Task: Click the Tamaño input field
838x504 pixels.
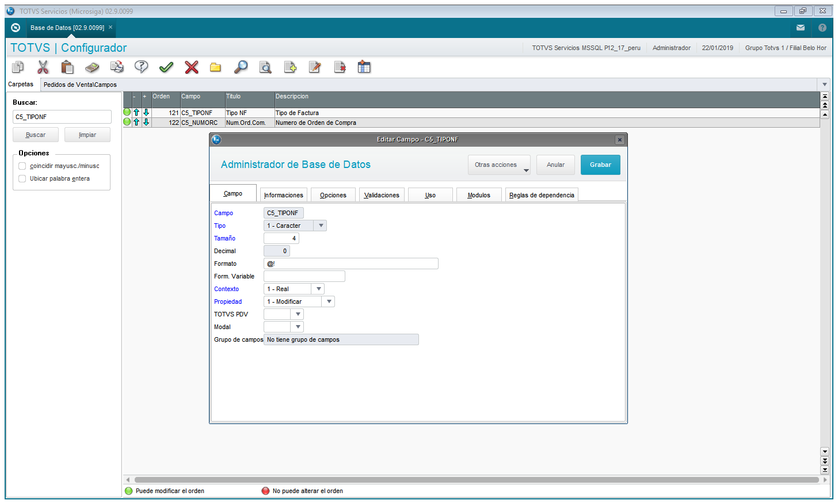Action: point(281,238)
